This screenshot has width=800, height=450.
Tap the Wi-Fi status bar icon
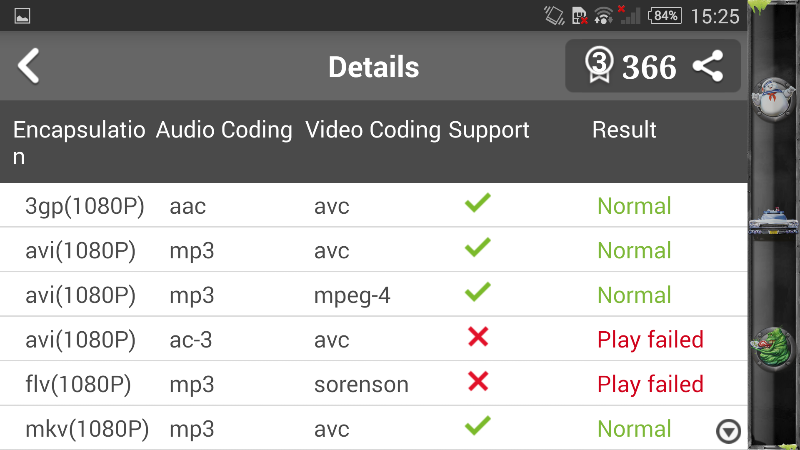coord(604,16)
